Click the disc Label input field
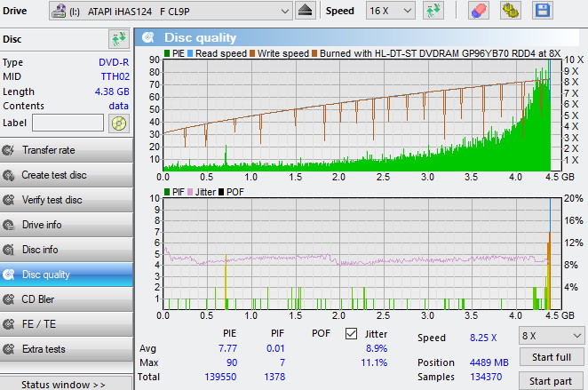588x390 pixels. pos(68,123)
